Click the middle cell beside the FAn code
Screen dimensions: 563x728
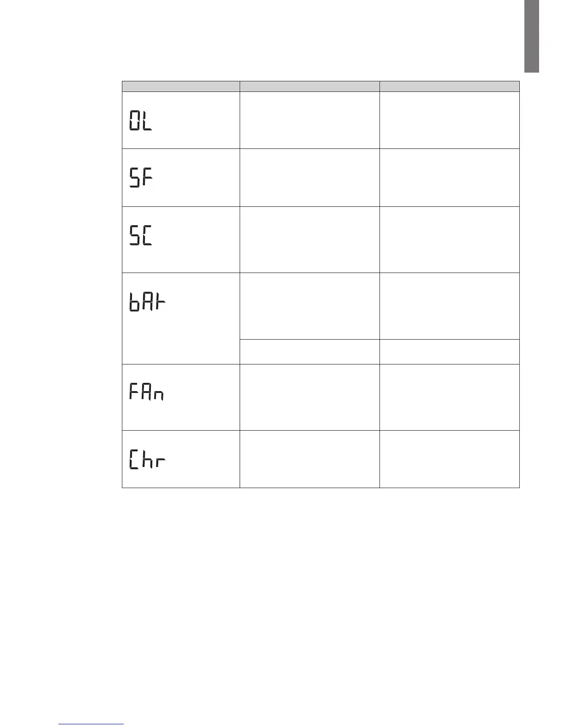click(310, 397)
